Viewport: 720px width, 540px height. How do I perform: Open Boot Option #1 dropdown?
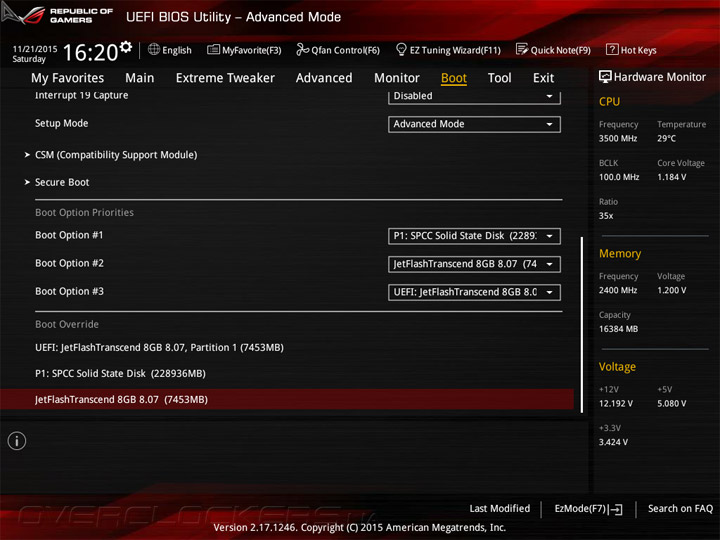point(474,236)
